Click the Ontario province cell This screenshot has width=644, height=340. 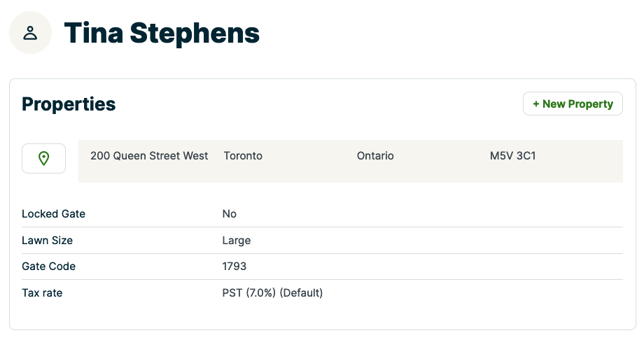point(375,156)
